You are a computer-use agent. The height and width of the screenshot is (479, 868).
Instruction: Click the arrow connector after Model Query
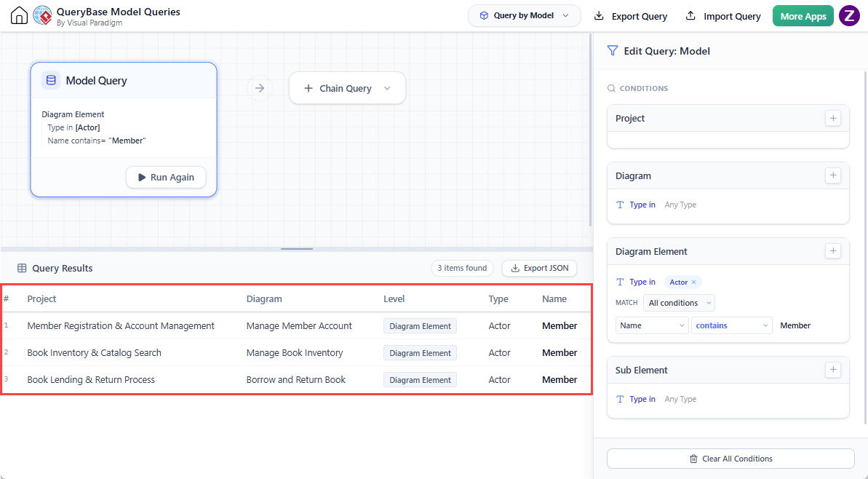point(259,88)
